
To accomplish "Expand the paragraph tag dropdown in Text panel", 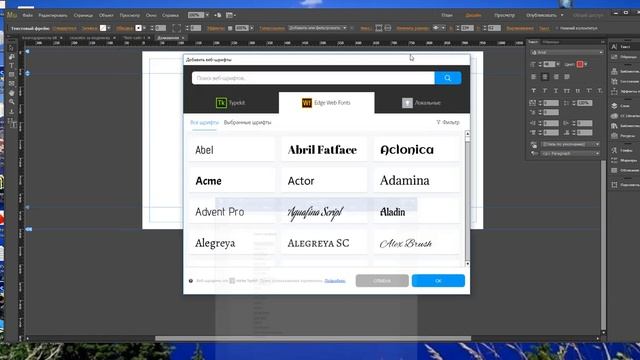I will [597, 153].
